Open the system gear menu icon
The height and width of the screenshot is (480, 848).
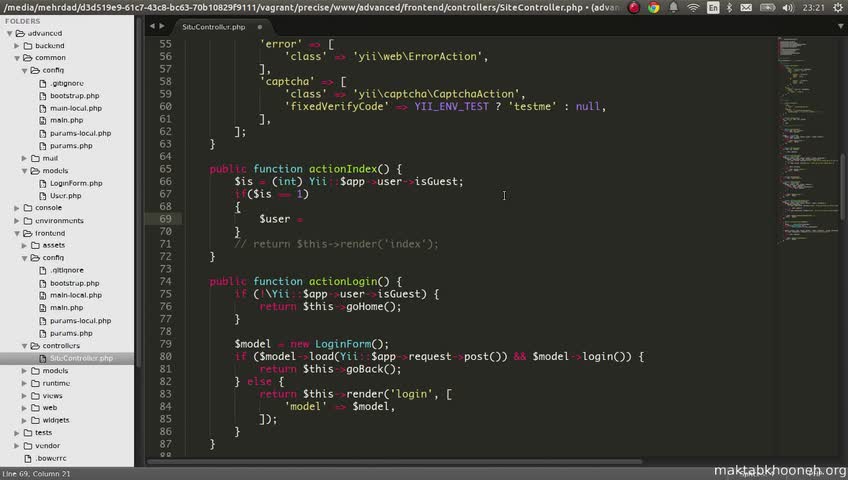point(838,8)
